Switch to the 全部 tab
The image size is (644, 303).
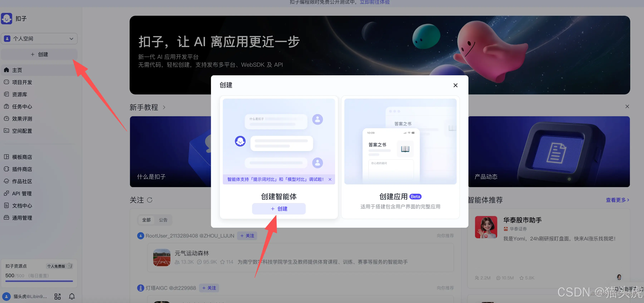[x=146, y=220]
